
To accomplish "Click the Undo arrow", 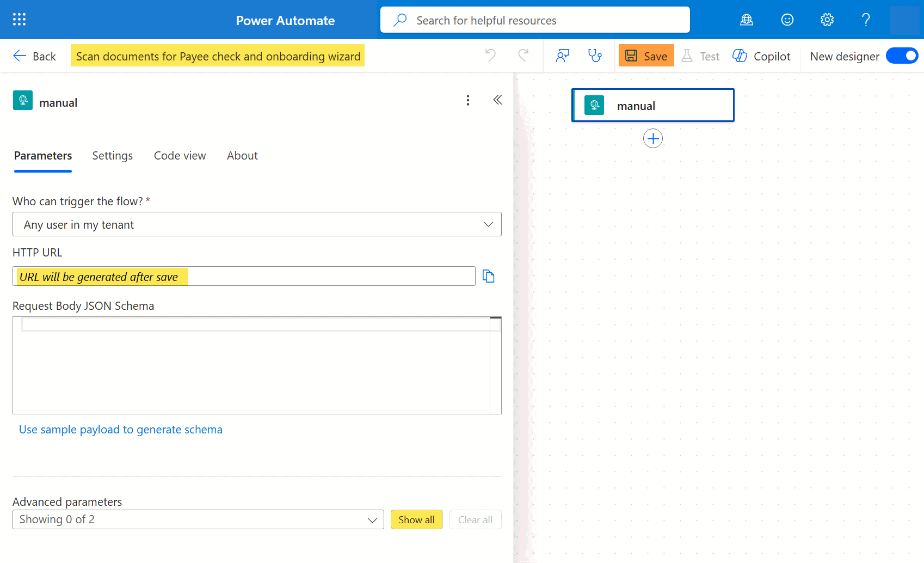I will click(490, 56).
